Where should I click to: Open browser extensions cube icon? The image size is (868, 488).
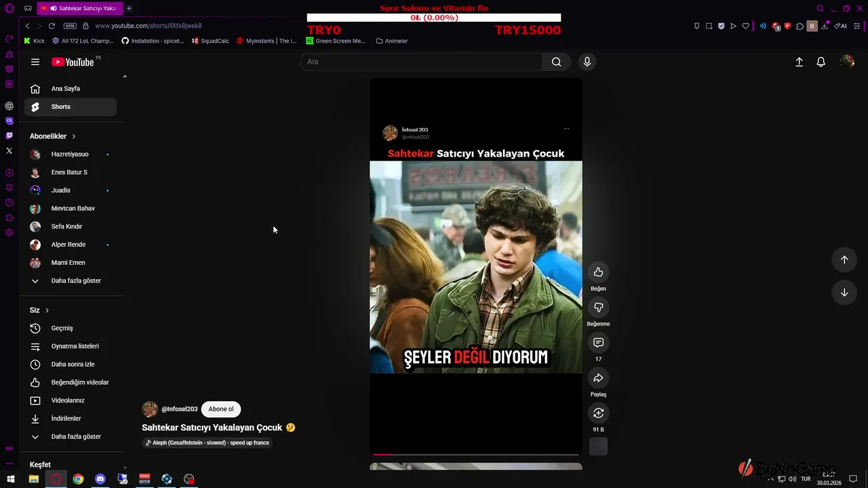(800, 26)
